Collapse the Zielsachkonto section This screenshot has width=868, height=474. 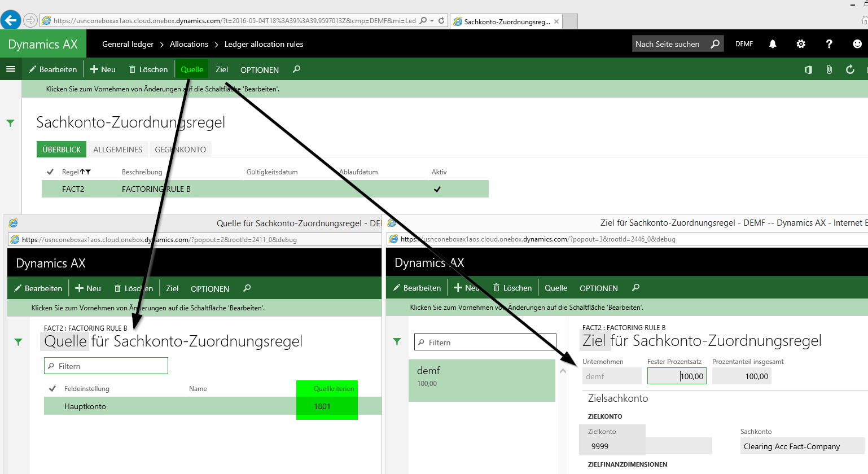(x=618, y=398)
